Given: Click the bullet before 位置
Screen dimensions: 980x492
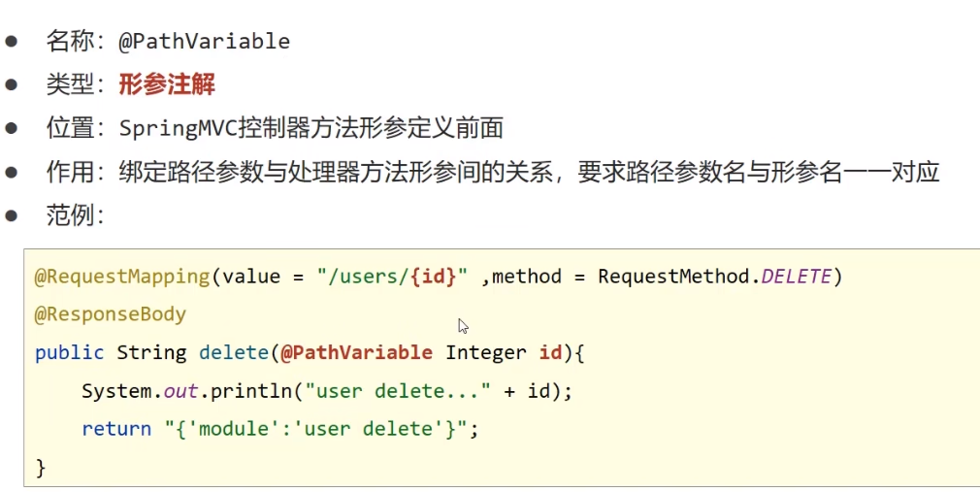Looking at the screenshot, I should tap(12, 129).
